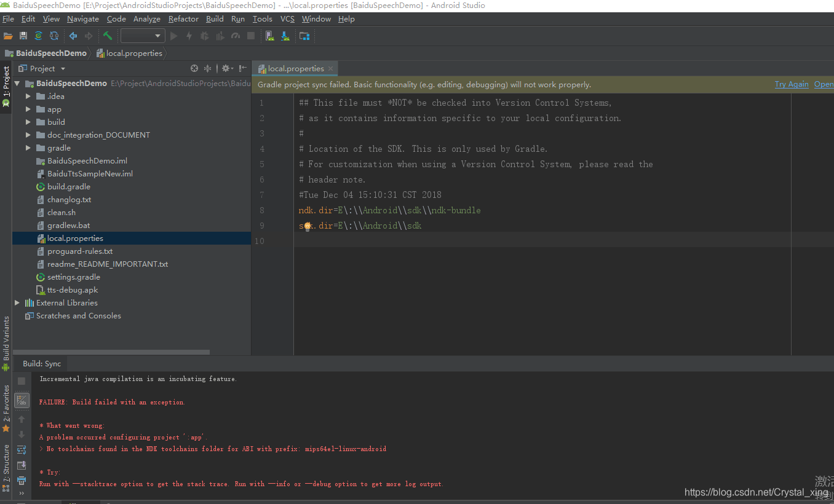The height and width of the screenshot is (504, 834).
Task: Open the AVD Manager icon
Action: coord(269,36)
